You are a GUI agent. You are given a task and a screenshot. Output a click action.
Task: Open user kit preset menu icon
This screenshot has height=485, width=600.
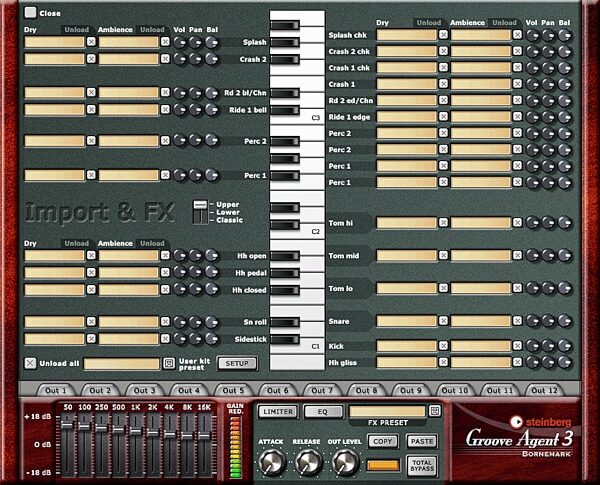coord(169,363)
